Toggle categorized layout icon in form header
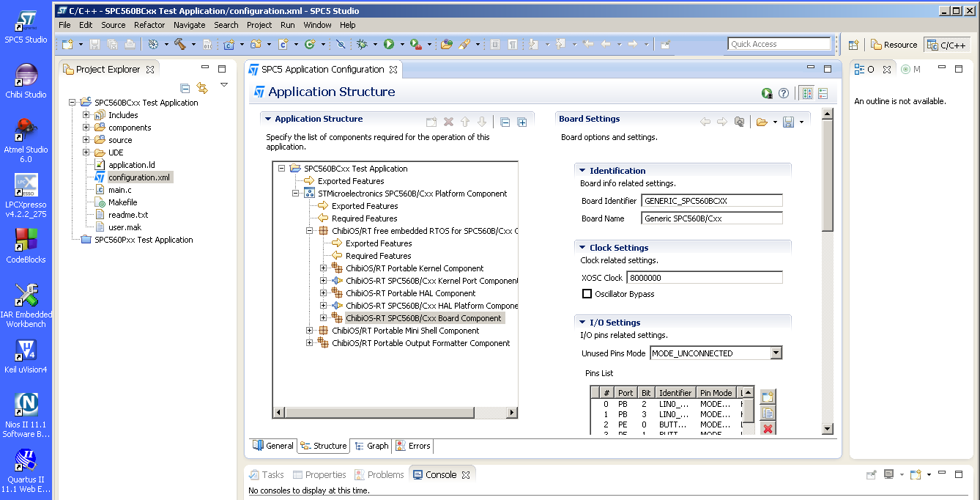 coord(806,93)
